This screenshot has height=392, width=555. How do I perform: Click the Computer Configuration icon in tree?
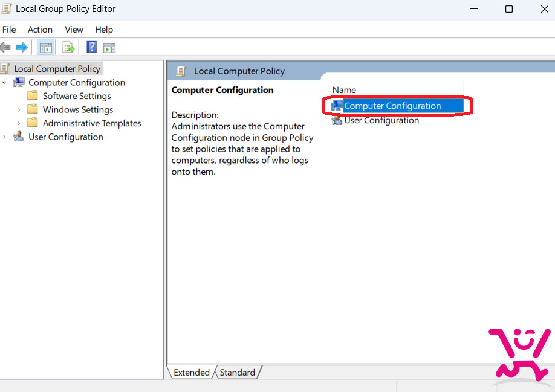18,82
